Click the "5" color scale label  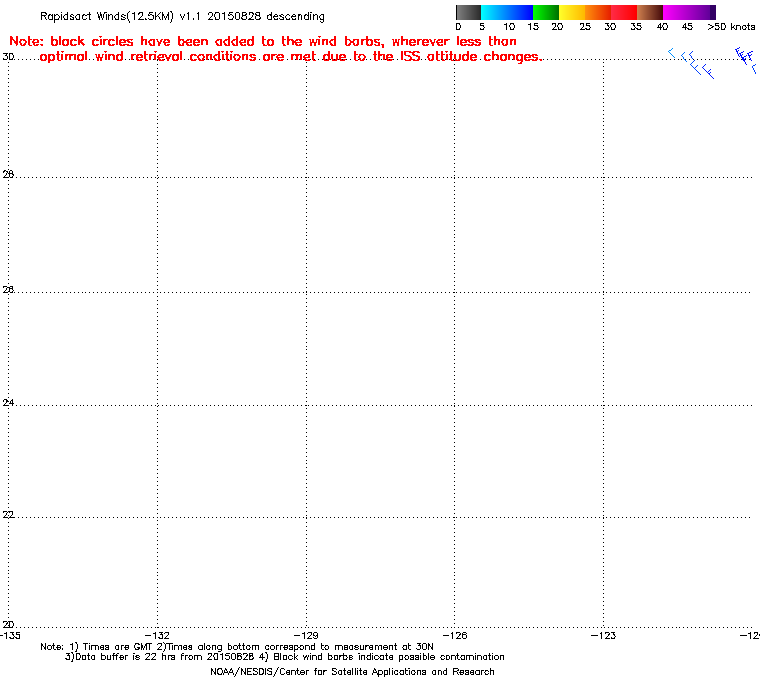(482, 27)
